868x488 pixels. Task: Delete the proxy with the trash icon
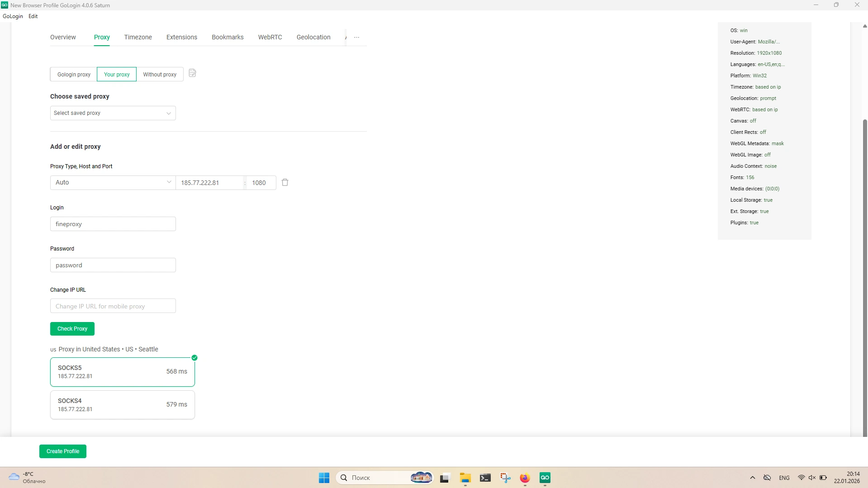[x=285, y=182]
